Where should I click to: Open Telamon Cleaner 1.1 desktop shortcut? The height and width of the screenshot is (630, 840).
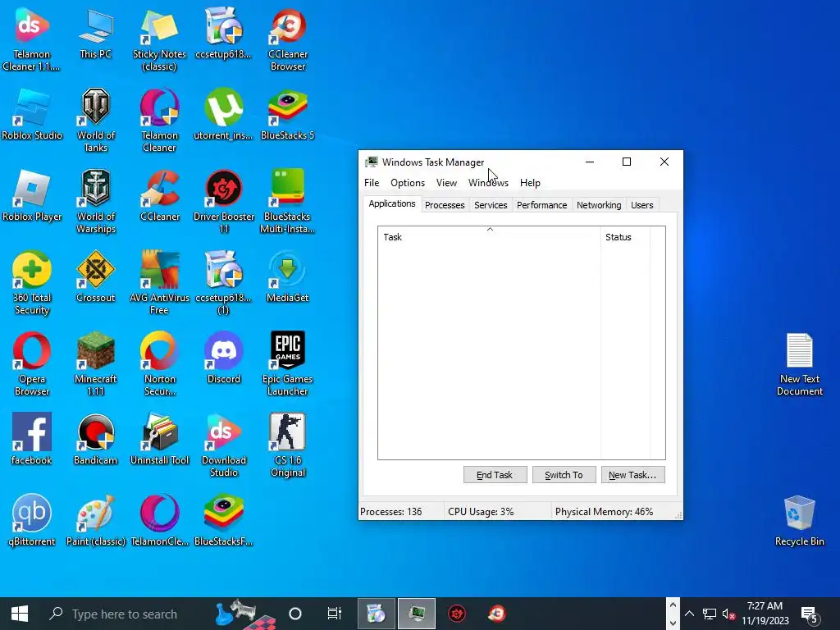point(32,39)
